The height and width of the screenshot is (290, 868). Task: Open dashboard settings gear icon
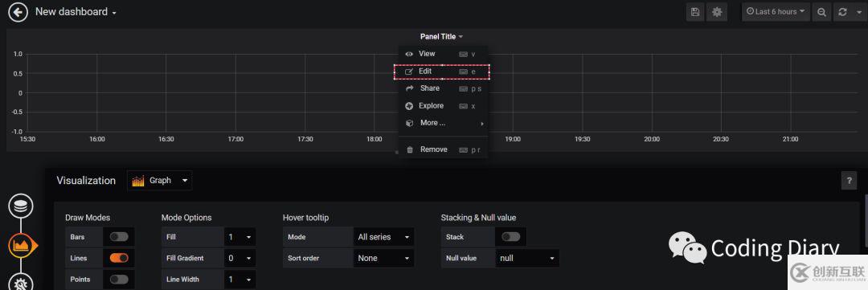(717, 11)
